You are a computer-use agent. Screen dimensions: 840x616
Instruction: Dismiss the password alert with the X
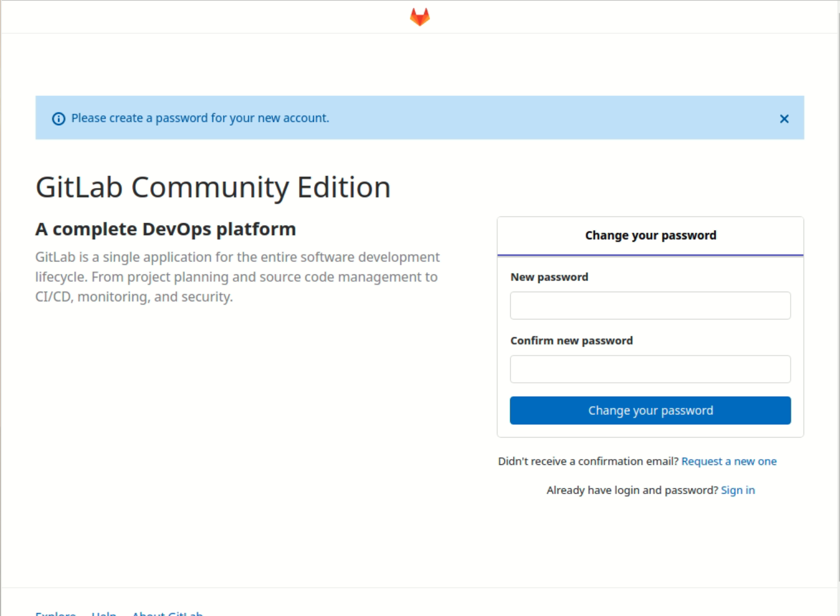(784, 118)
